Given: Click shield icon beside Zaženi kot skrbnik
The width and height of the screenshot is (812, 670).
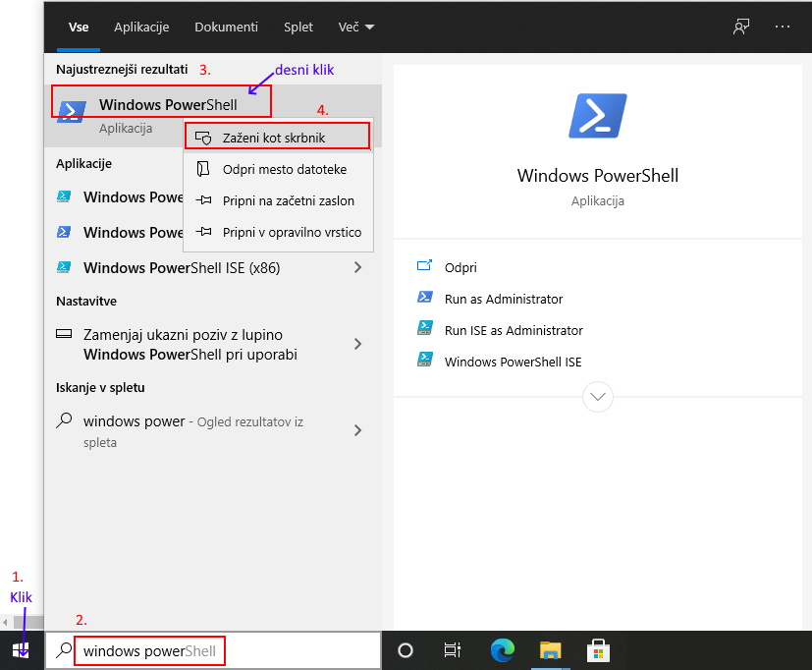Looking at the screenshot, I should [203, 138].
